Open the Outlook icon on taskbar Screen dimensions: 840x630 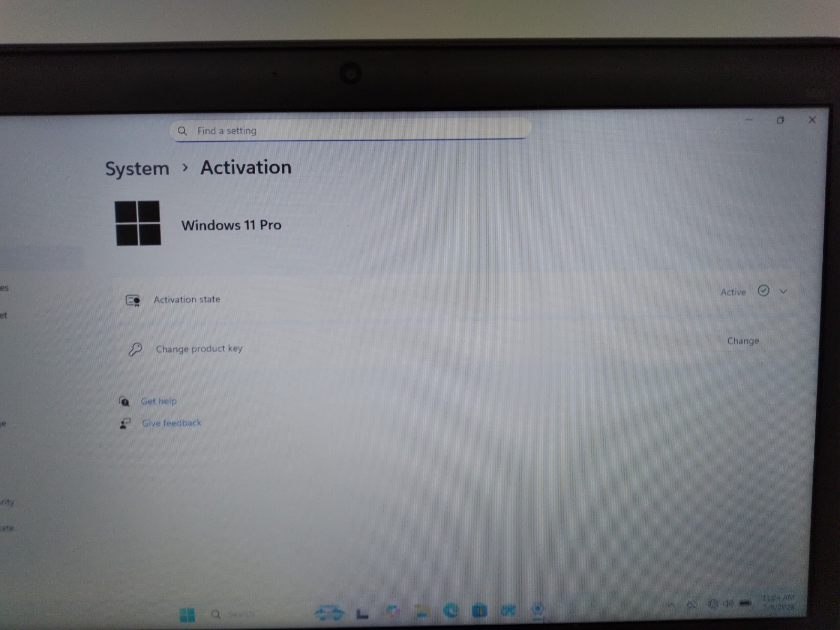click(x=508, y=610)
